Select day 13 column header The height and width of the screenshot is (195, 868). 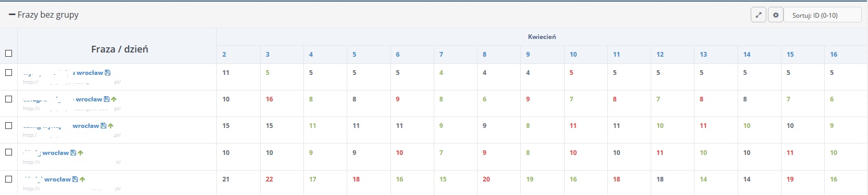pyautogui.click(x=703, y=54)
